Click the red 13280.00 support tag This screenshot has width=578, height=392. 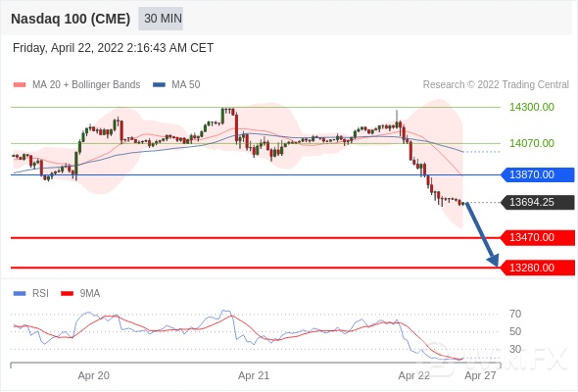pyautogui.click(x=538, y=268)
